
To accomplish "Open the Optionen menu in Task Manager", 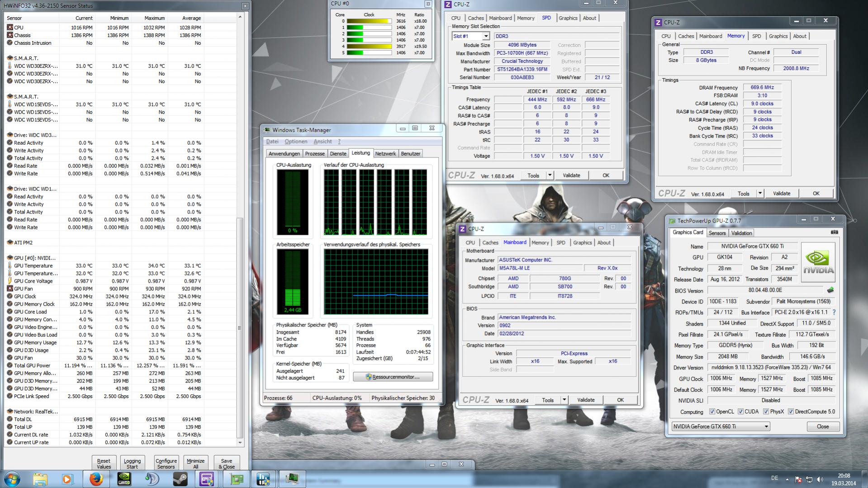I will 296,142.
